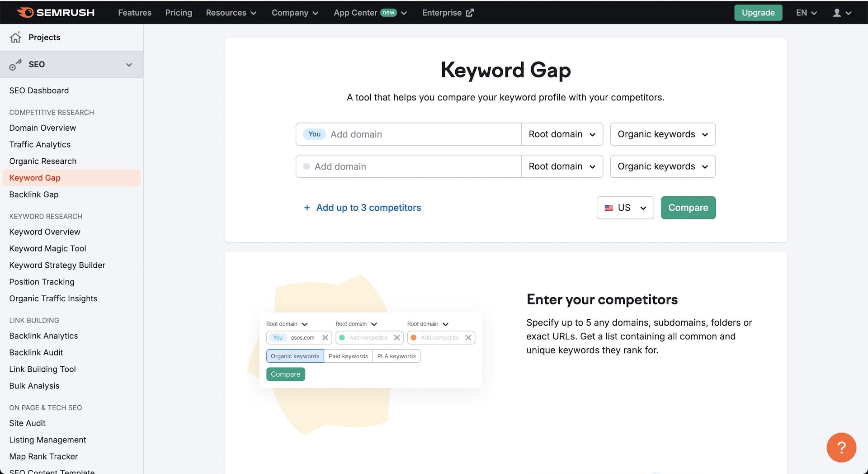The image size is (868, 474).
Task: Click the orange help question mark button
Action: 841,448
